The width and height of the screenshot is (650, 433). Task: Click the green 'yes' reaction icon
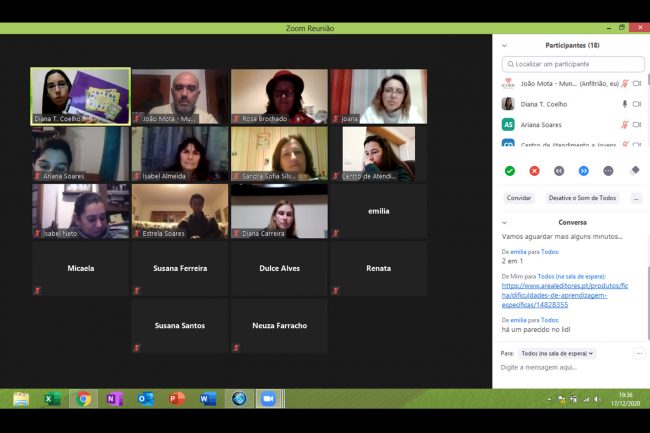(510, 171)
